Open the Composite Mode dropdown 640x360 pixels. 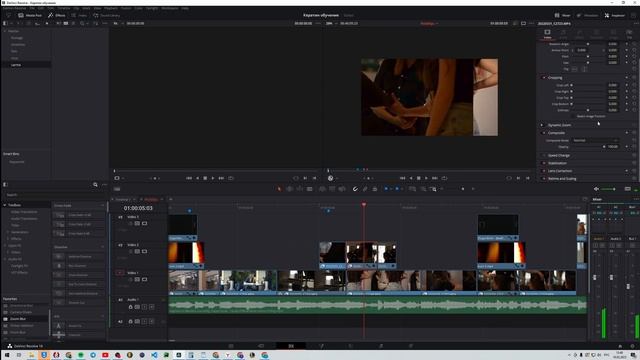(x=596, y=140)
